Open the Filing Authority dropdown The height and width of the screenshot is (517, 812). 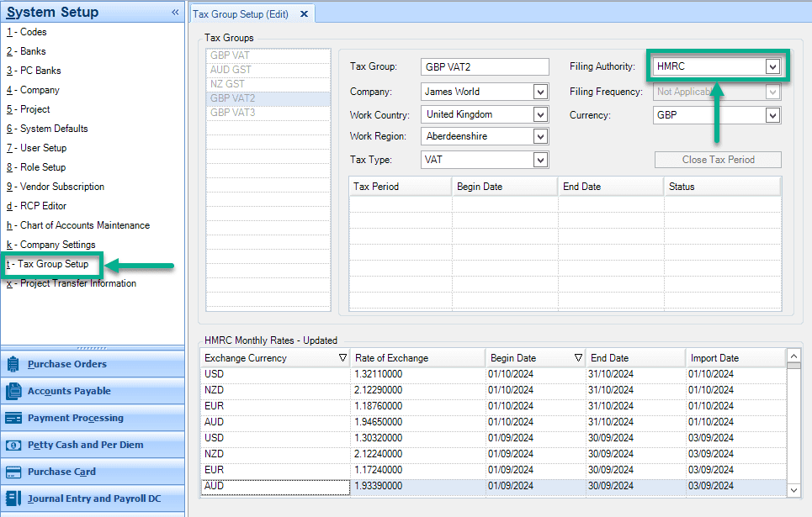tap(772, 66)
